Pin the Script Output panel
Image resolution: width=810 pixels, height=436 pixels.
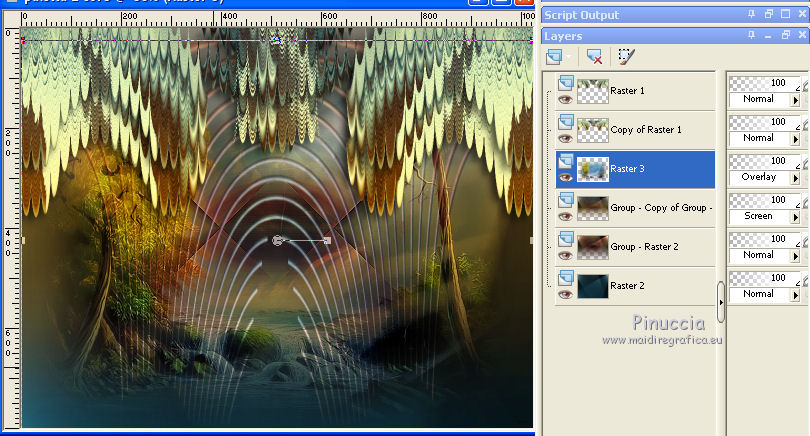click(x=751, y=14)
